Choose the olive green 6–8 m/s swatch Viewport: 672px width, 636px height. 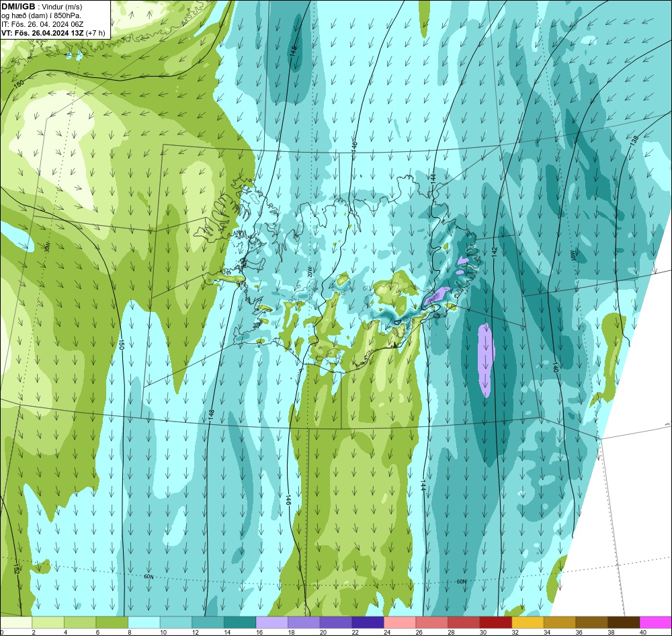[112, 623]
